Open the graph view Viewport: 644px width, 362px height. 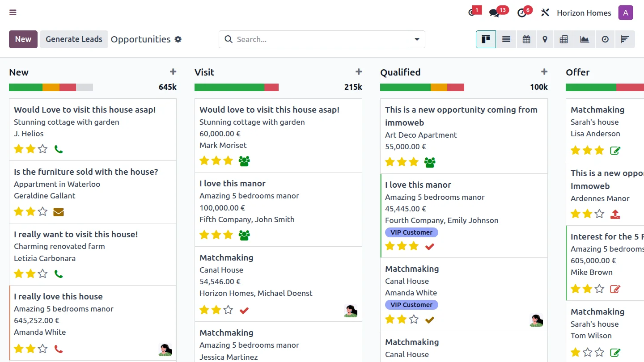tap(585, 39)
